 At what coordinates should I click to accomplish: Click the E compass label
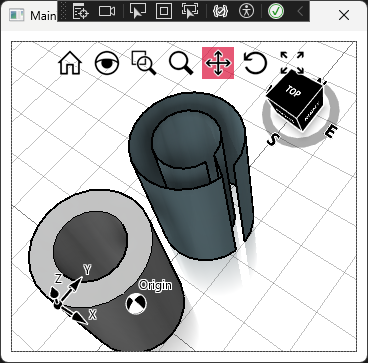click(x=331, y=132)
